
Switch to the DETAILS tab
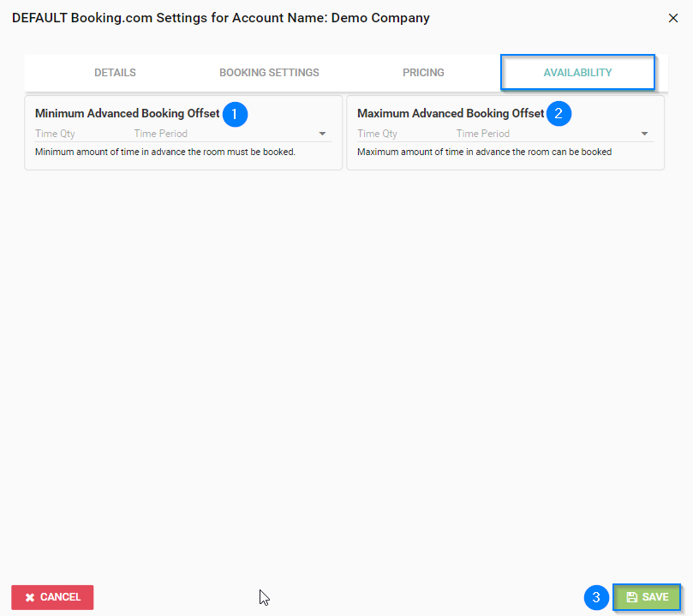tap(115, 73)
